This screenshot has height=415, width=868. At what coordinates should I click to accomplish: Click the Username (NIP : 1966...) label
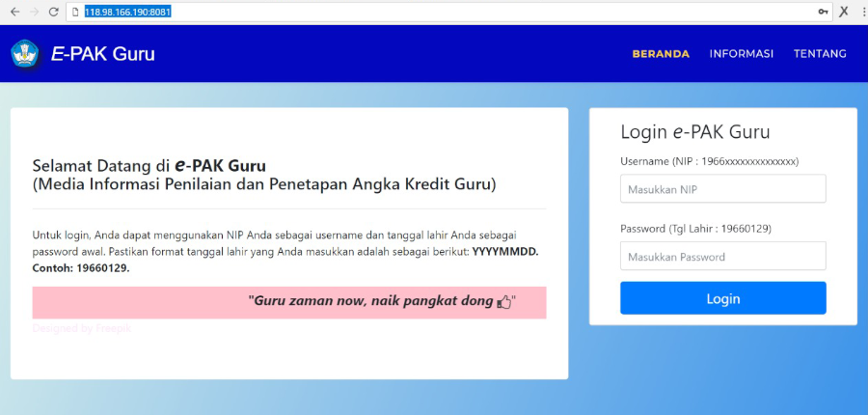(x=709, y=162)
